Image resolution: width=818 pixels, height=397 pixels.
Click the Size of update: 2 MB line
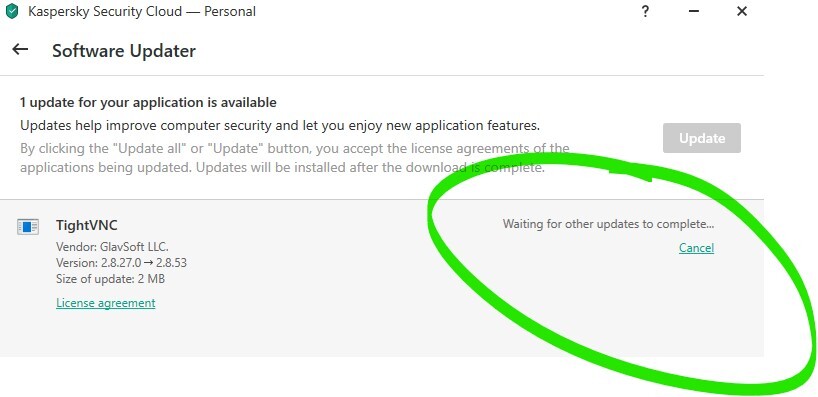(110, 279)
